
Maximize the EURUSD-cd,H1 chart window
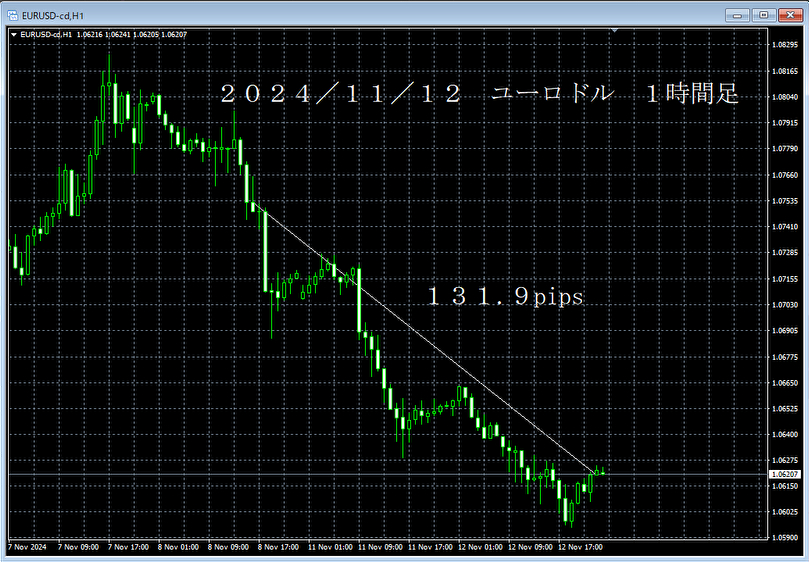(x=764, y=15)
